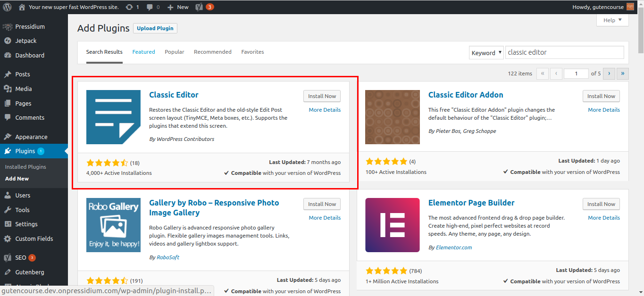Click the Posts pushpin icon
The image size is (644, 296).
8,74
